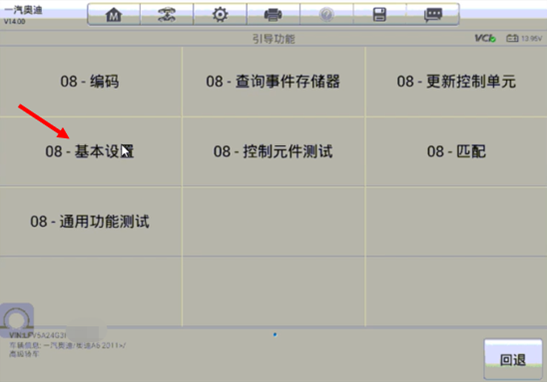Viewport: 547px width, 382px height.
Task: Click the V14.00 version label
Action: (14, 22)
